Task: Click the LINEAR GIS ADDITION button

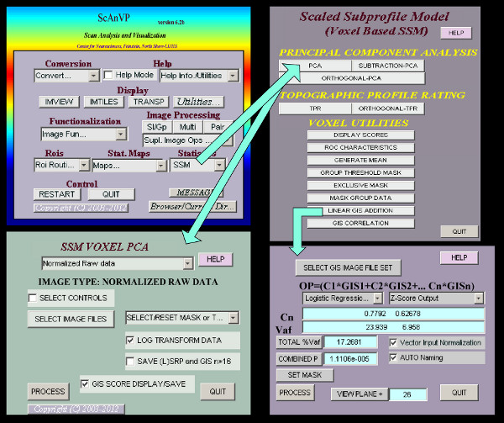Action: pyautogui.click(x=360, y=211)
